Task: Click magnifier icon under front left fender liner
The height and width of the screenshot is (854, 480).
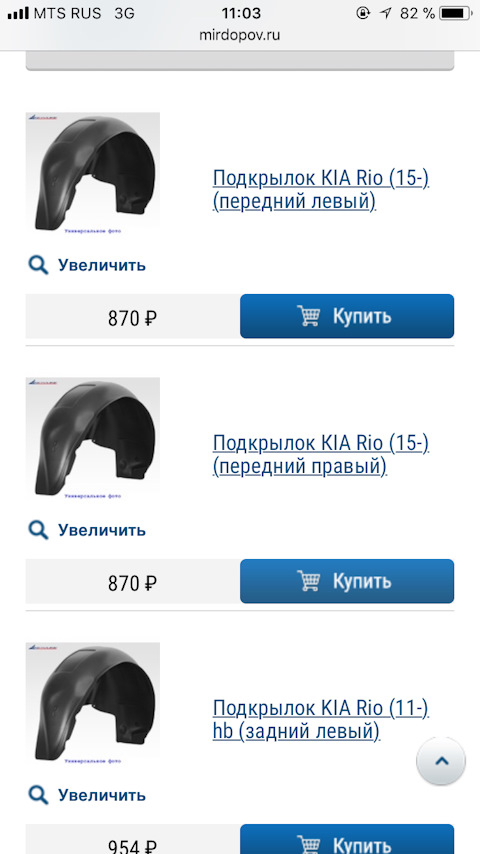Action: pos(38,265)
